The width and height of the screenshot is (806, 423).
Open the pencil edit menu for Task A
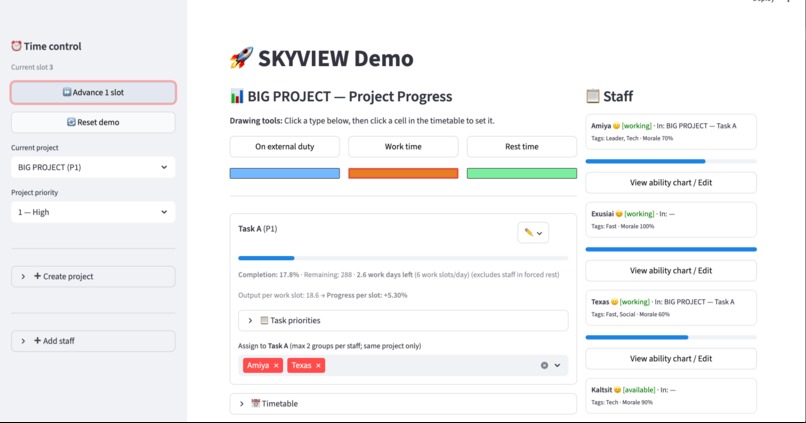click(x=533, y=233)
